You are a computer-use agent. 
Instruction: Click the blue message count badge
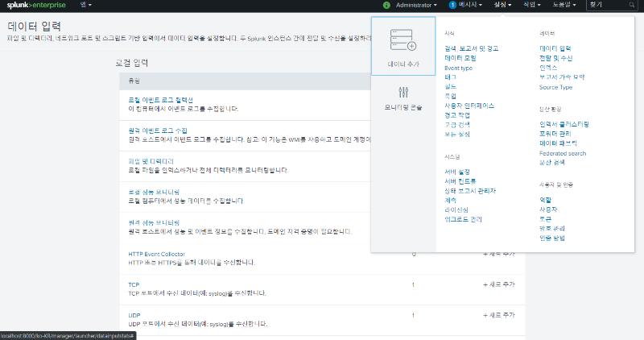tap(452, 6)
